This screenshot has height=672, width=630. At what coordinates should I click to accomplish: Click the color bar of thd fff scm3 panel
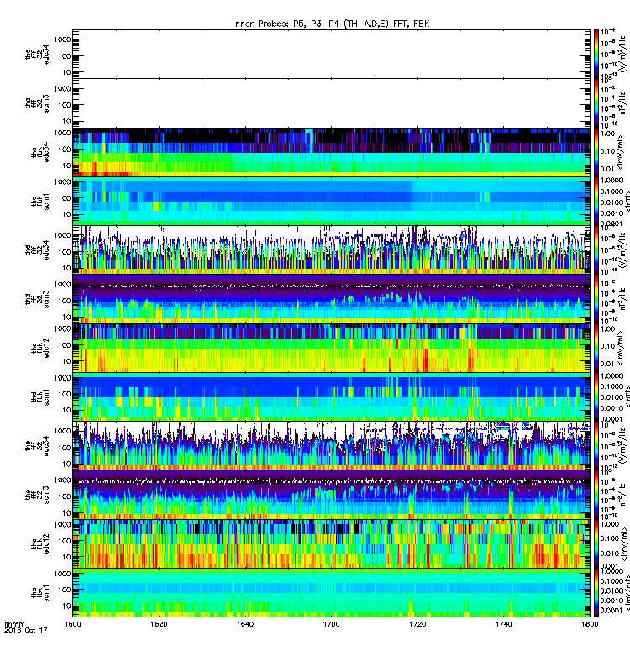tap(596, 299)
